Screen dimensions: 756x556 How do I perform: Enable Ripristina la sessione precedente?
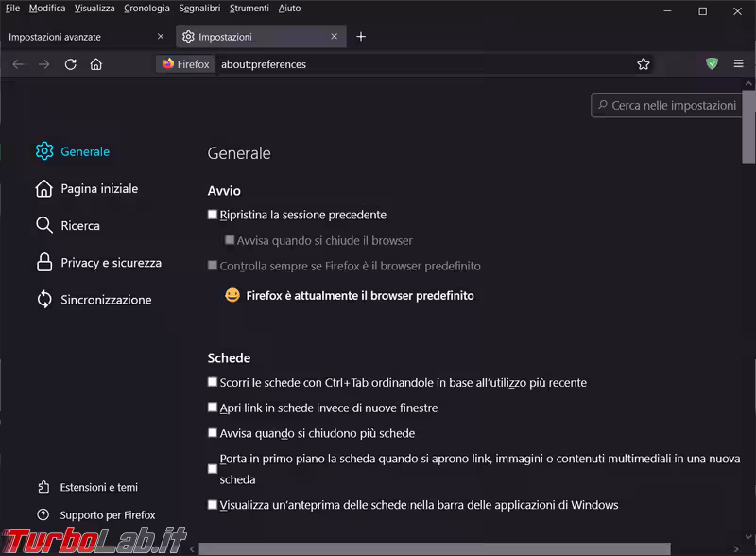213,215
